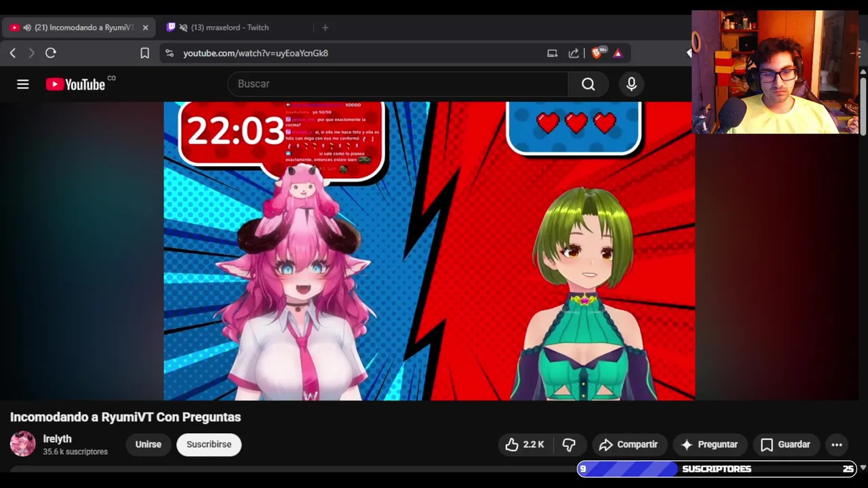Share the page using address bar share icon
The height and width of the screenshot is (488, 868).
pos(574,53)
